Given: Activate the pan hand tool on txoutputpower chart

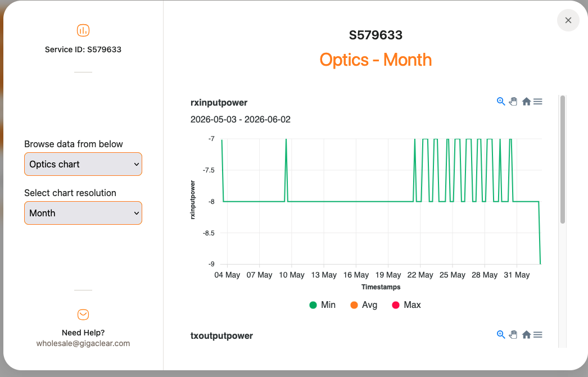Looking at the screenshot, I should tap(513, 335).
